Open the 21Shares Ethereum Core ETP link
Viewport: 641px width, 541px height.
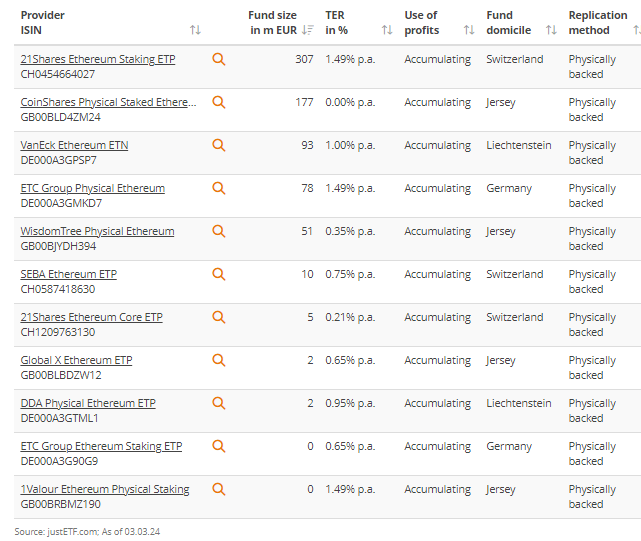(x=92, y=317)
